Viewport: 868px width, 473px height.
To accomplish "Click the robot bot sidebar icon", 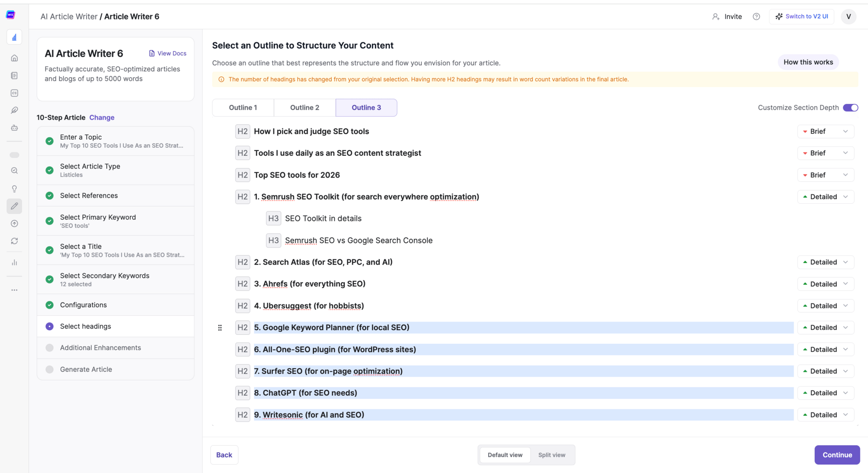I will [14, 128].
